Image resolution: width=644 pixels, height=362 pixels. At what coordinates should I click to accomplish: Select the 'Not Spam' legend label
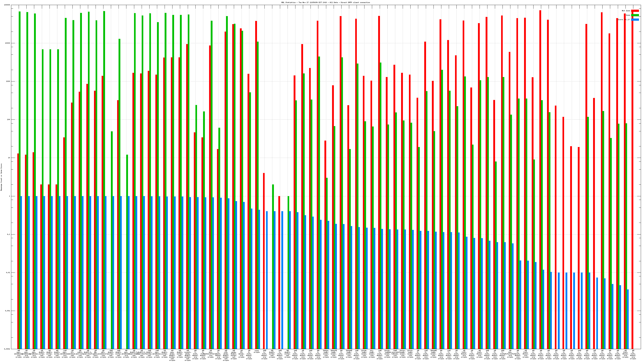point(626,11)
